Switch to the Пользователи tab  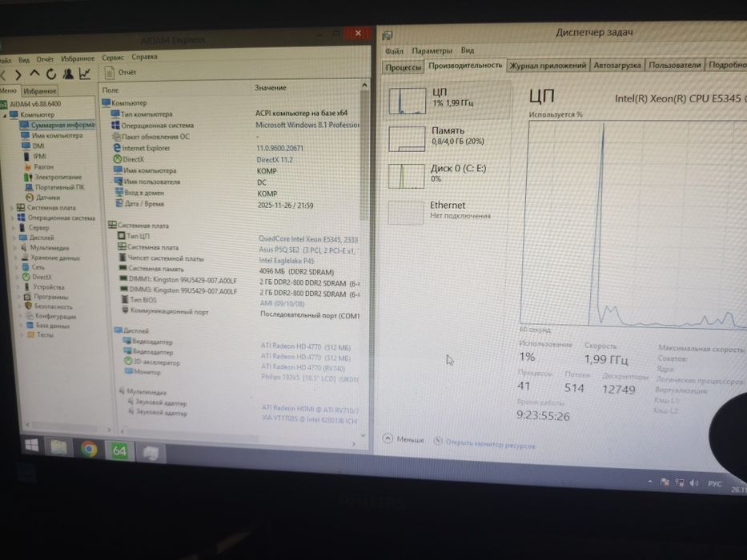pyautogui.click(x=675, y=64)
